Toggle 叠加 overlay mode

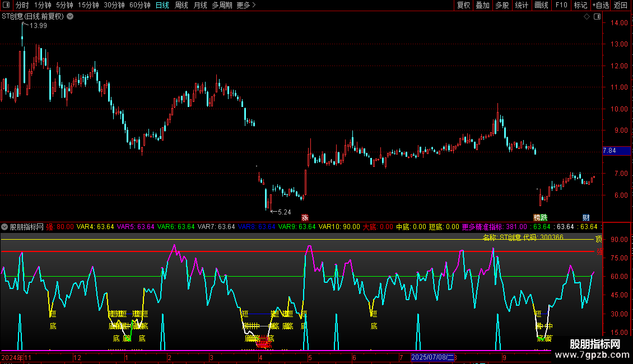click(482, 5)
